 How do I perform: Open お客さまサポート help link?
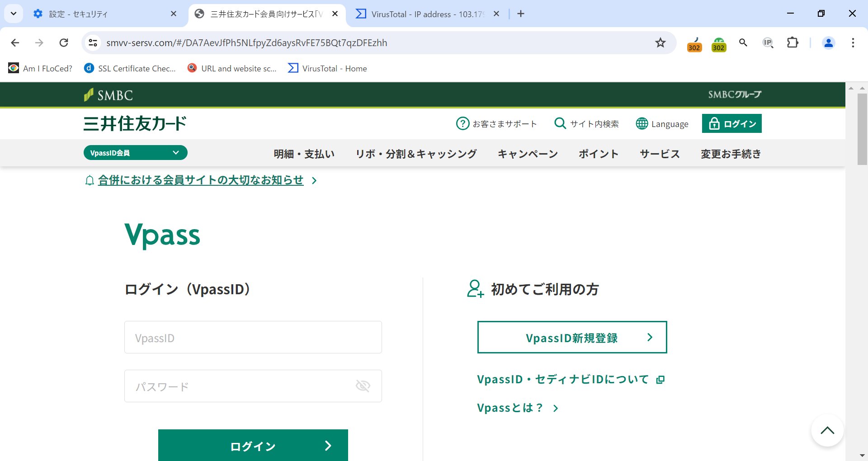pyautogui.click(x=496, y=123)
